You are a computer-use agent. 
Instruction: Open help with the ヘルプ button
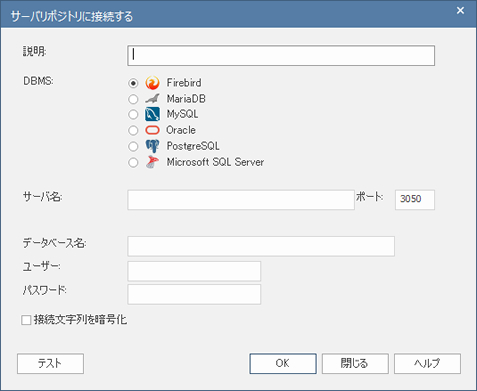[428, 363]
